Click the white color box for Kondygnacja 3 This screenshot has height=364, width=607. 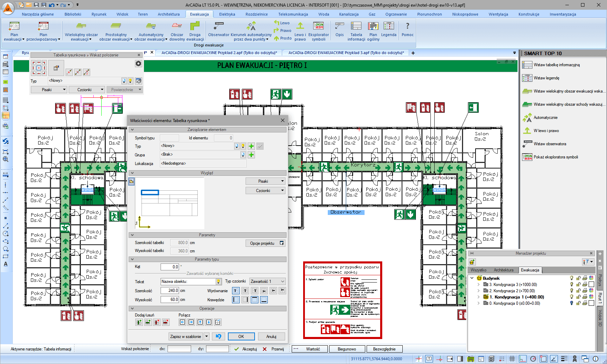pyautogui.click(x=591, y=285)
